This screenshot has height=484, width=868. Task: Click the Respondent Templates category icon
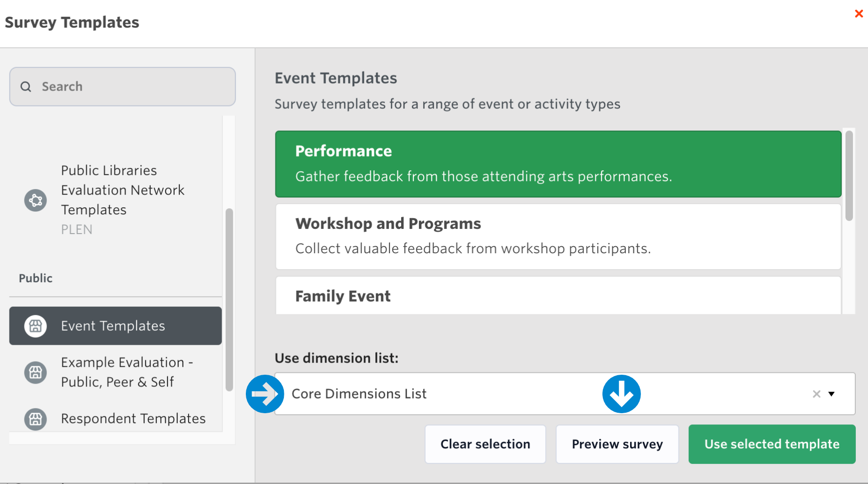36,419
